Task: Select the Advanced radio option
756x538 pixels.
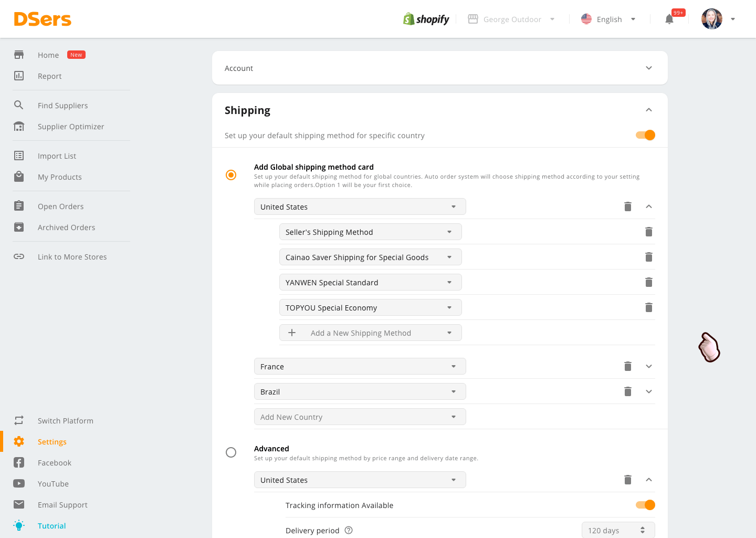Action: point(231,452)
